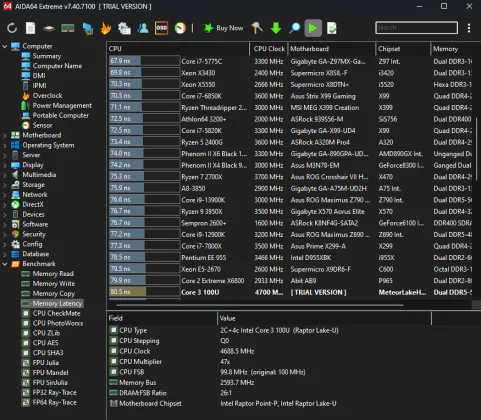This screenshot has height=420, width=481.
Task: Expand the Network tree node
Action: (5, 195)
